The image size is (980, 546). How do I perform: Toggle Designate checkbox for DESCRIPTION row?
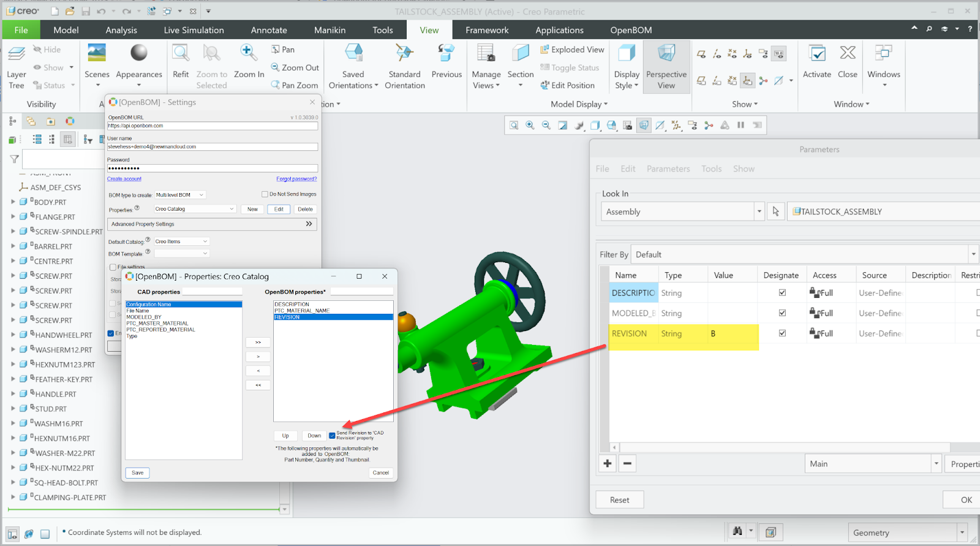(782, 293)
